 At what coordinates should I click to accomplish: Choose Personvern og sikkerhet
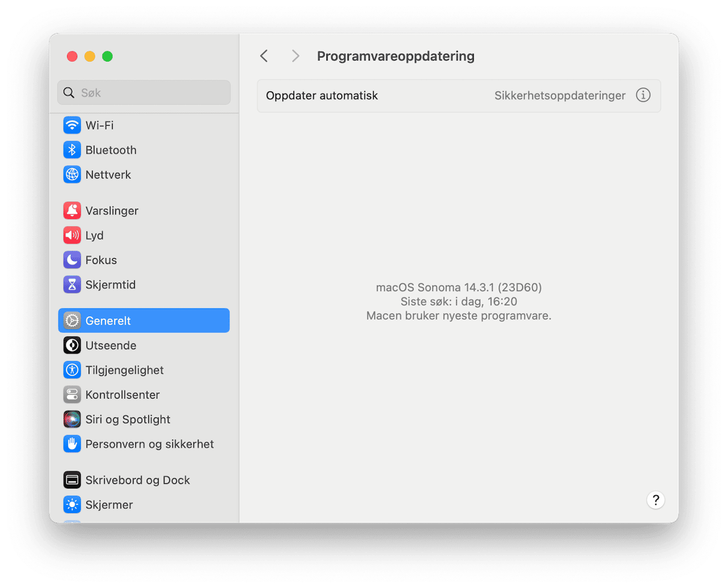click(149, 444)
